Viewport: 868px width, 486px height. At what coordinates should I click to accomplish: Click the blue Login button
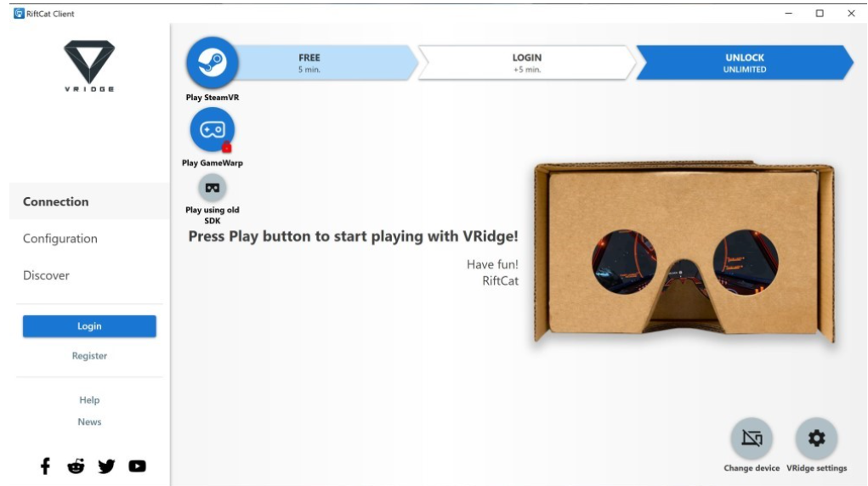[x=89, y=326]
